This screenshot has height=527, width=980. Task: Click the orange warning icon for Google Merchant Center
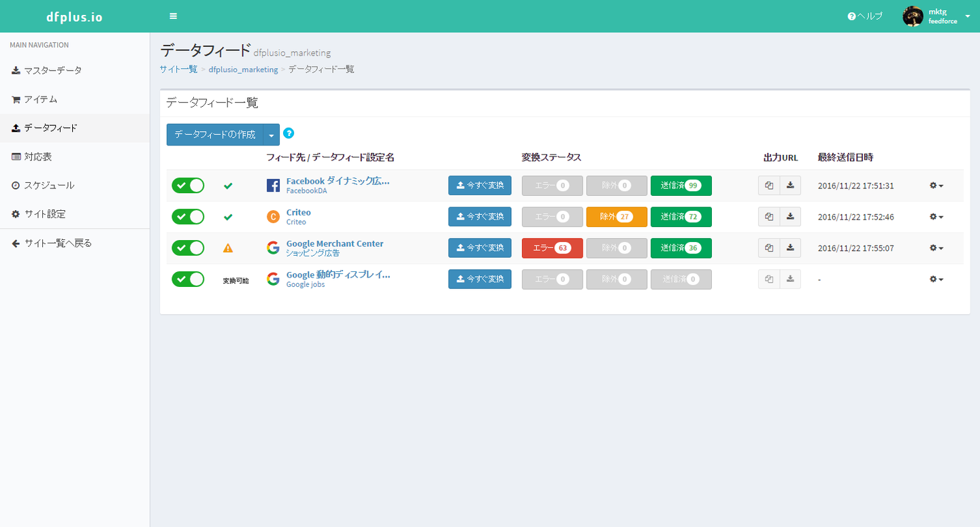pos(228,248)
